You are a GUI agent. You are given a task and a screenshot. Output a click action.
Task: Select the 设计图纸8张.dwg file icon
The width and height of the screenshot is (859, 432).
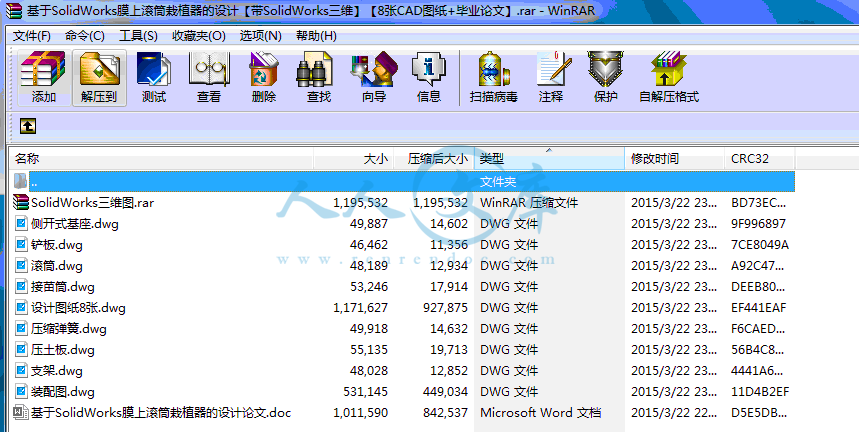(x=21, y=308)
